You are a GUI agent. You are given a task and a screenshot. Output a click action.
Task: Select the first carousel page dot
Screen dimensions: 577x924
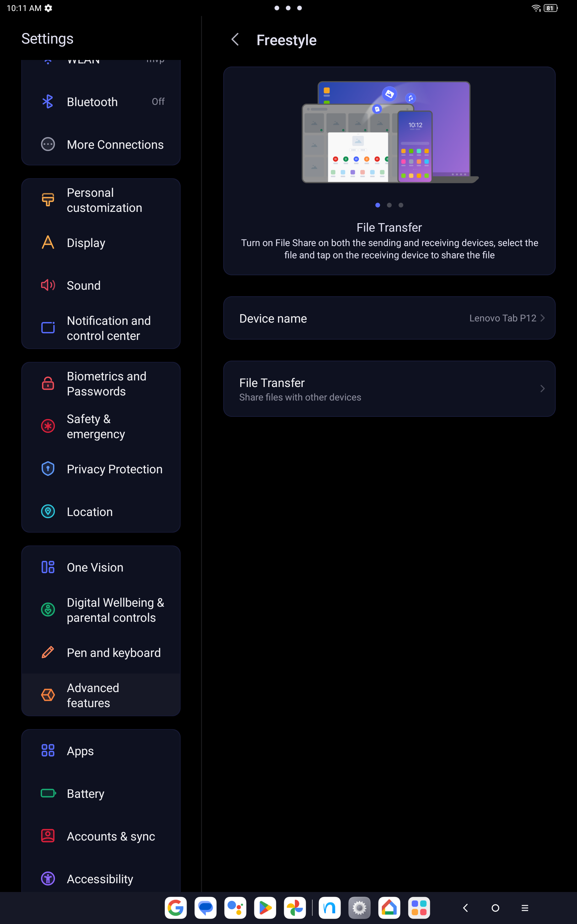click(x=378, y=205)
